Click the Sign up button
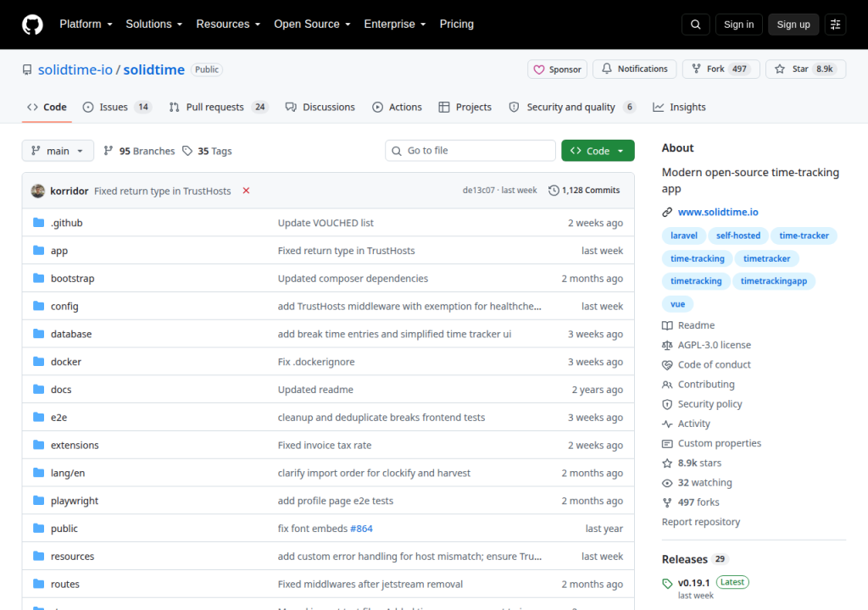The height and width of the screenshot is (610, 868). pyautogui.click(x=793, y=25)
